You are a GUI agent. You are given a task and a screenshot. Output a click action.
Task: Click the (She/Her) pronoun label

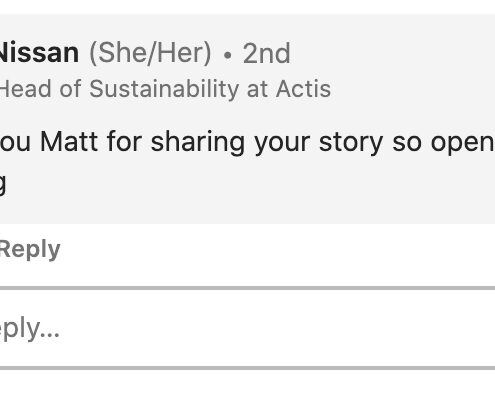pos(150,53)
